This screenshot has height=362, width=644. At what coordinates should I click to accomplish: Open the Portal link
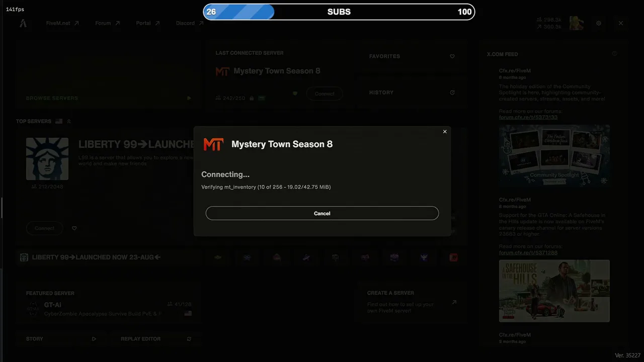pos(148,23)
